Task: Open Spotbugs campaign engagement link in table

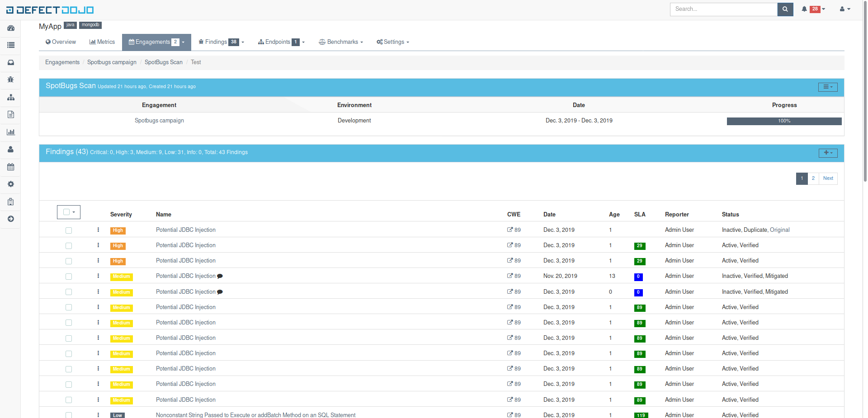Action: point(159,121)
